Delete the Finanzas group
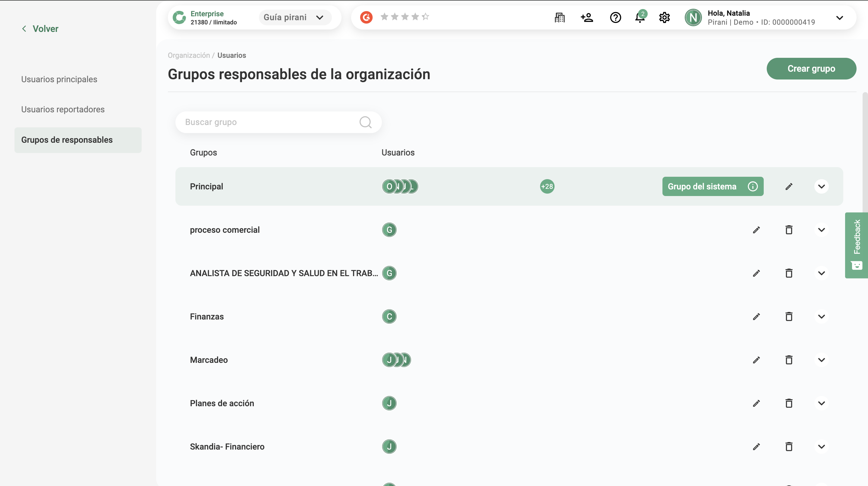The image size is (868, 486). tap(789, 316)
